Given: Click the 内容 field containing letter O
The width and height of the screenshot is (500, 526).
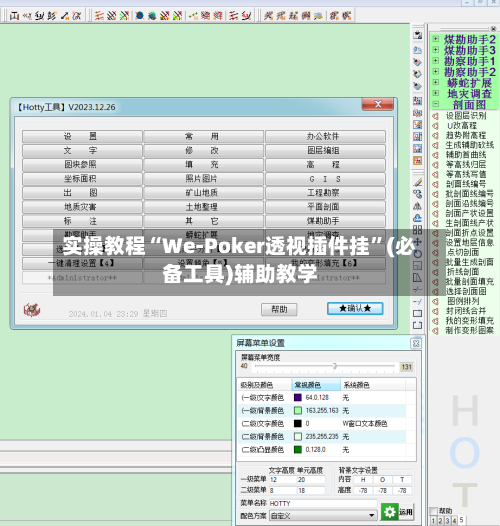Looking at the screenshot, I should click(x=382, y=480).
